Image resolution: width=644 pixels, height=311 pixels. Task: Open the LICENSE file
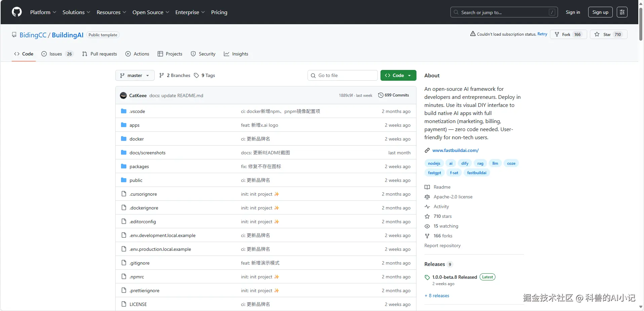[138, 304]
